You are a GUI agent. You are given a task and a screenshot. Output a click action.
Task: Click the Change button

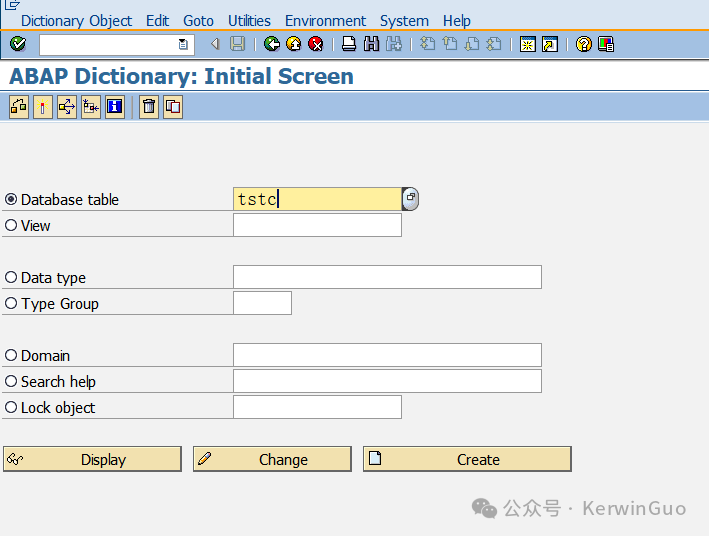pyautogui.click(x=272, y=459)
